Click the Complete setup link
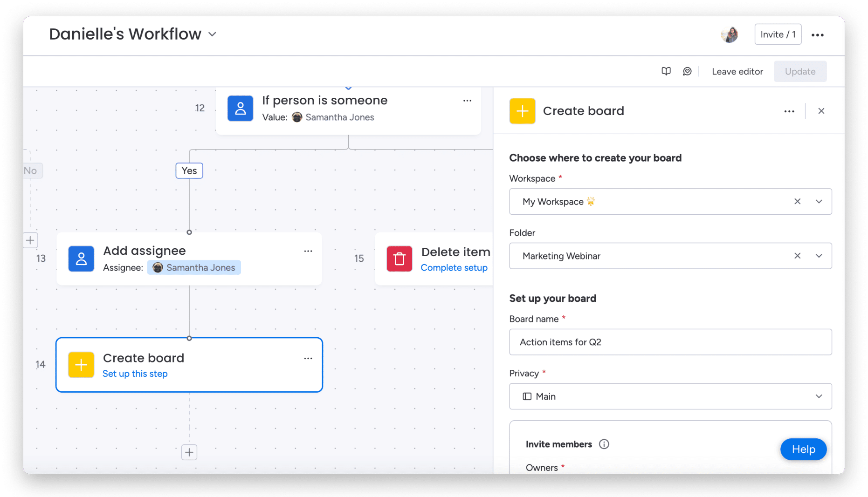The width and height of the screenshot is (868, 497). pos(454,268)
